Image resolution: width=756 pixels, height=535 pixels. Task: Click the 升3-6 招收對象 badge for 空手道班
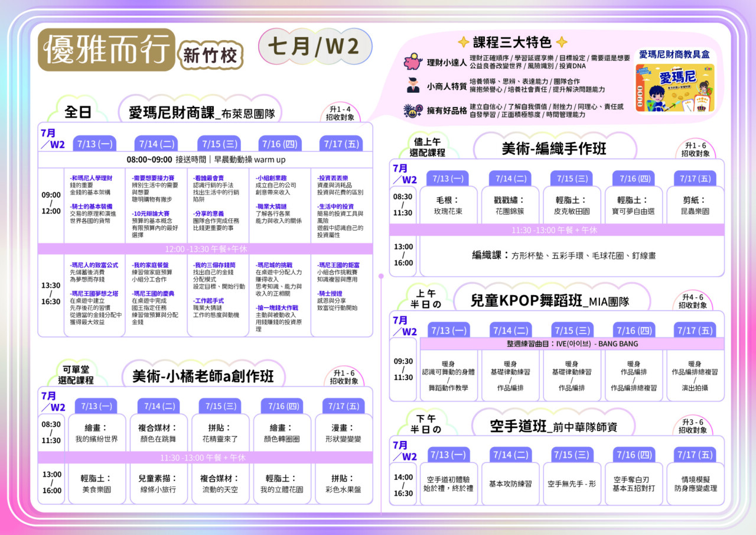tap(692, 426)
